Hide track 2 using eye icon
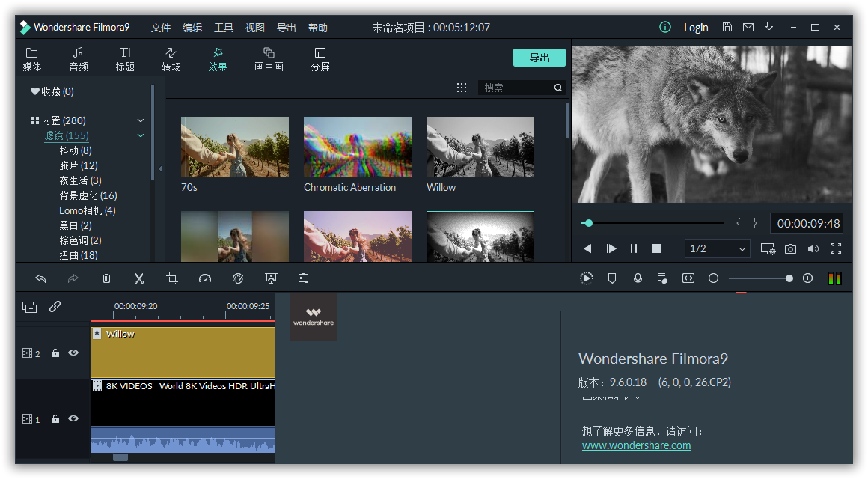Image resolution: width=868 pixels, height=479 pixels. pos(73,353)
